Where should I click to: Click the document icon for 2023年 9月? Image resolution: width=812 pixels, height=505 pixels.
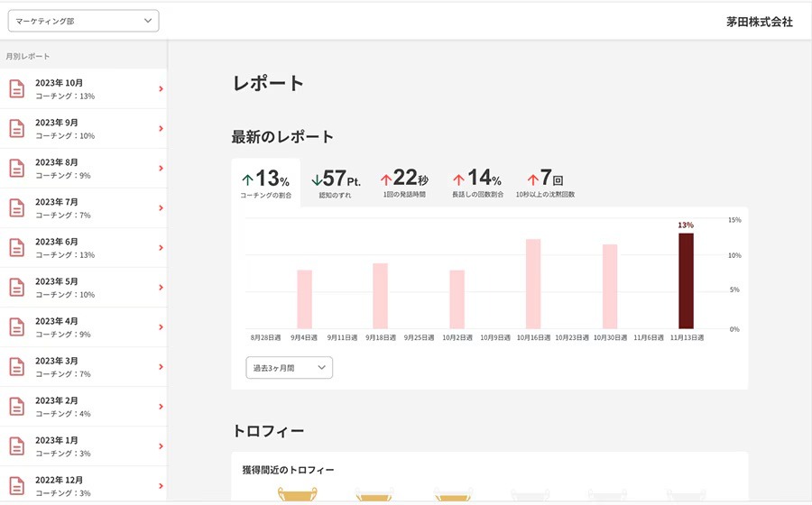16,128
